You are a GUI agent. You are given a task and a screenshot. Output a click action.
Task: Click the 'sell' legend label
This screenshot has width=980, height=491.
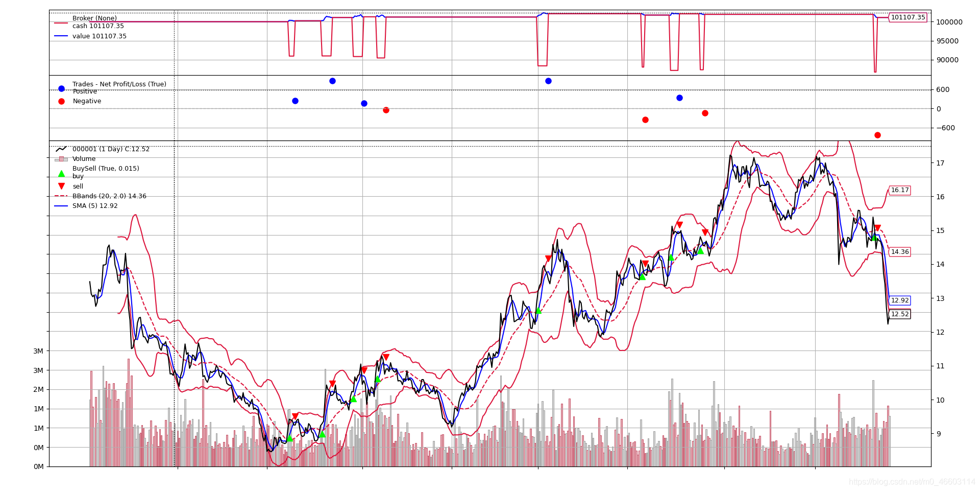(x=78, y=186)
